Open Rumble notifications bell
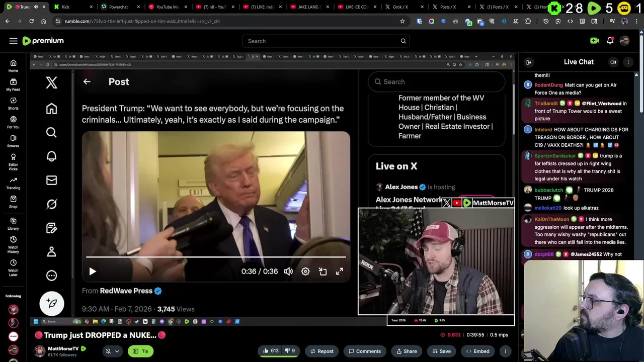644x362 pixels. coord(610,41)
